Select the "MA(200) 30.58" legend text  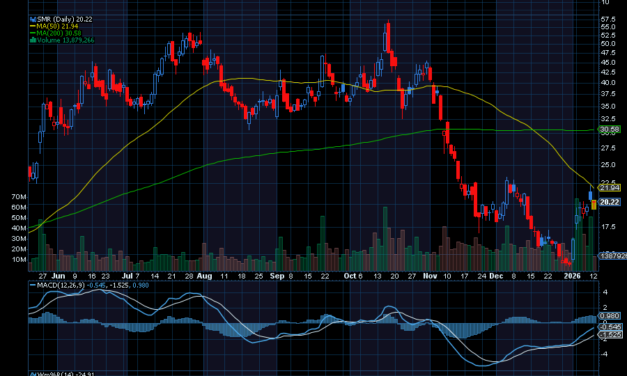click(x=59, y=33)
